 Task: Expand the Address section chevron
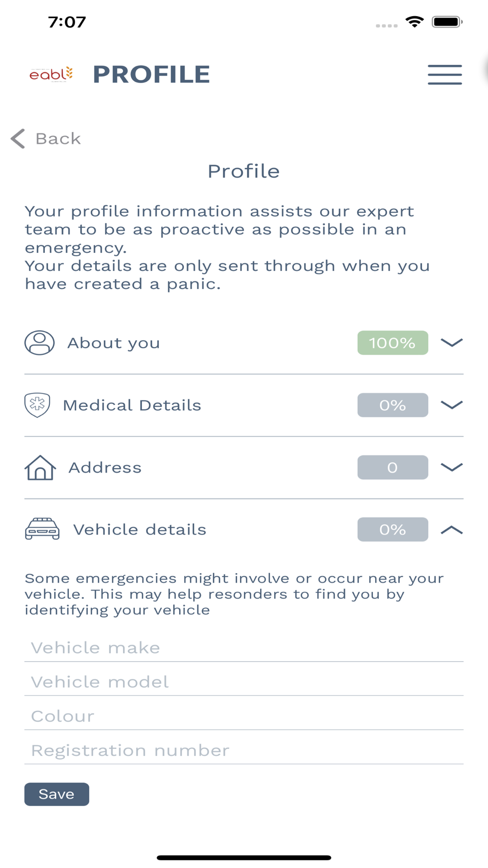pyautogui.click(x=451, y=467)
